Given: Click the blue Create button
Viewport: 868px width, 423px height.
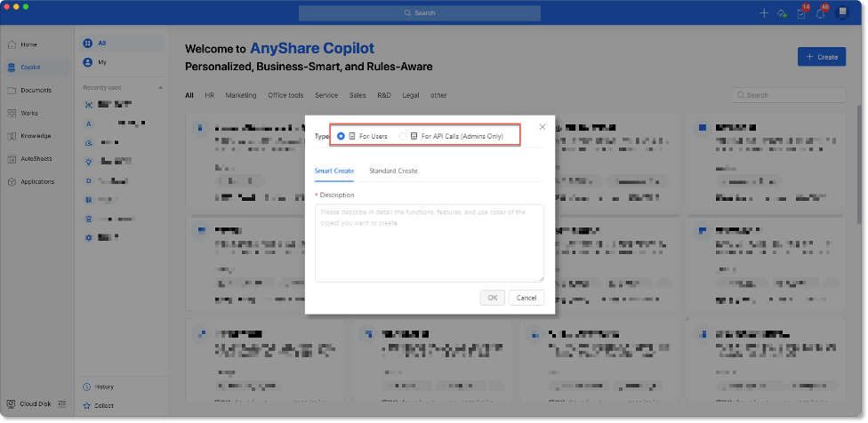Looking at the screenshot, I should [821, 57].
